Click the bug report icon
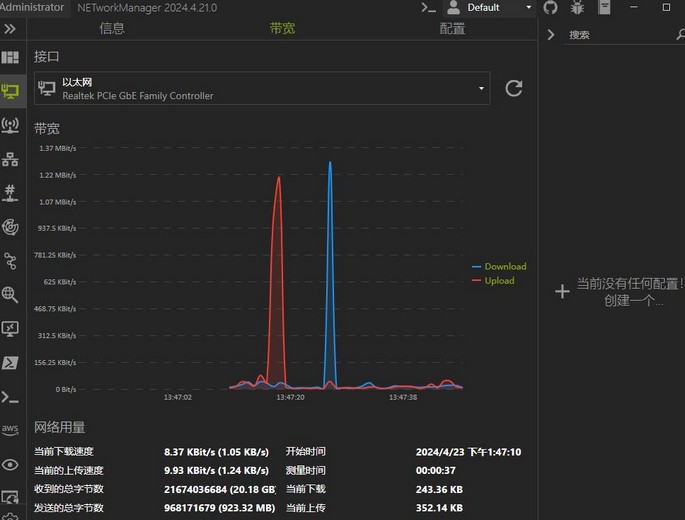685x520 pixels. coord(577,8)
